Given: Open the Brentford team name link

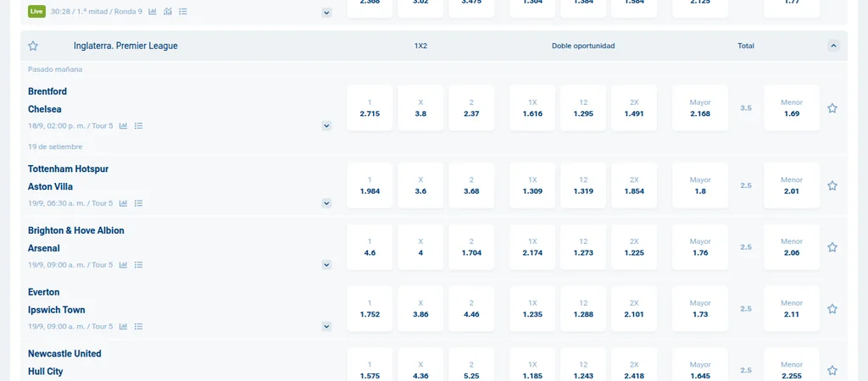Looking at the screenshot, I should pyautogui.click(x=47, y=91).
